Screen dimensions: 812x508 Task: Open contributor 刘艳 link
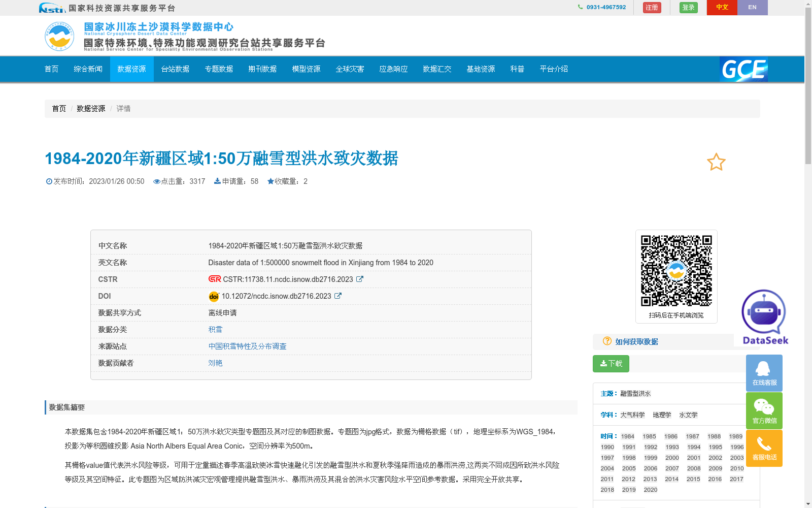tap(216, 363)
